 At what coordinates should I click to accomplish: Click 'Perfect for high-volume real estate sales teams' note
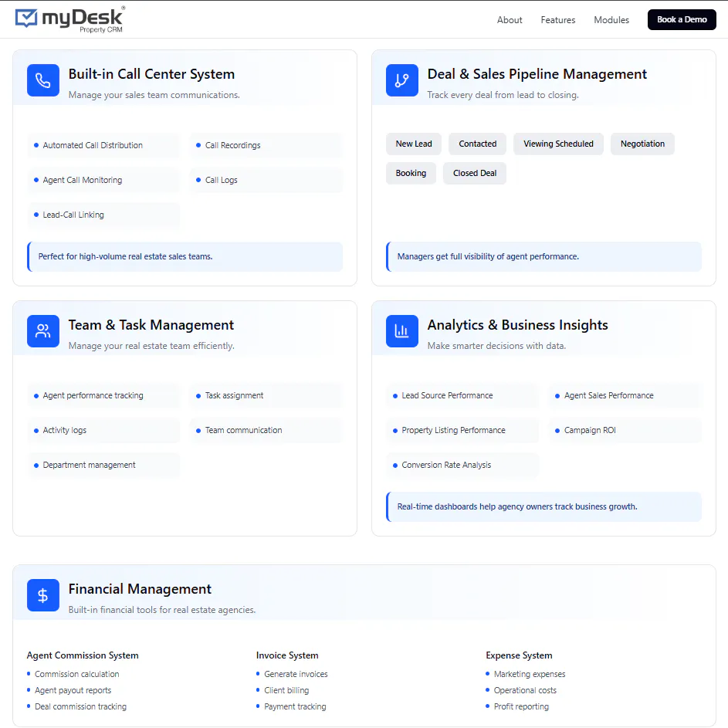[185, 257]
